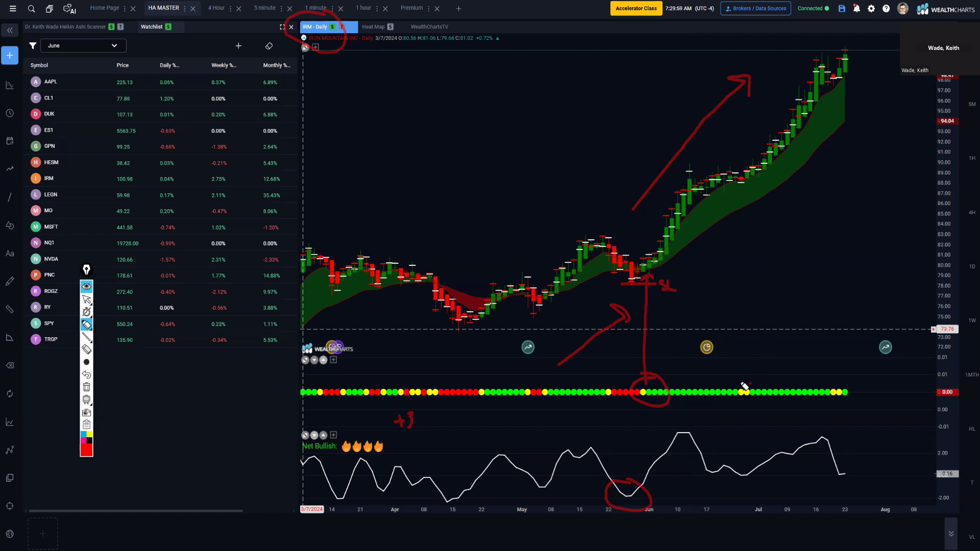Open the June watchlist dropdown
Viewport: 980px width, 551px height.
tap(83, 46)
